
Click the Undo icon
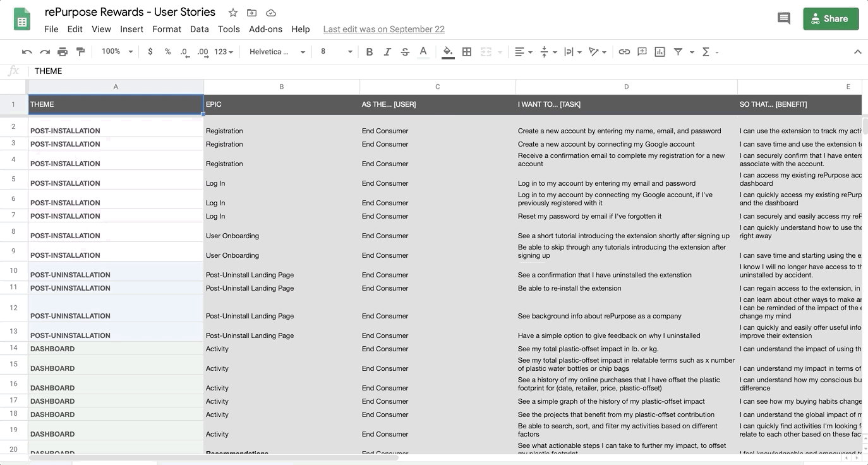27,52
